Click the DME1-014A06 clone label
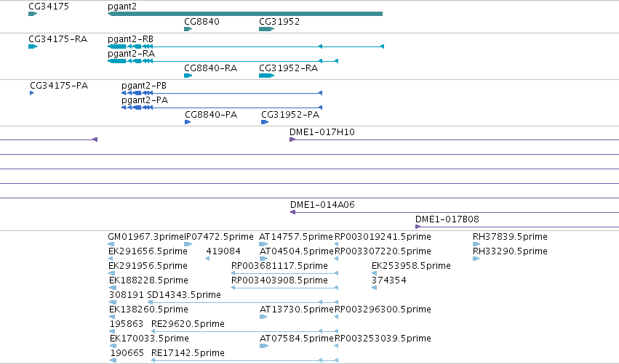Screen dimensions: 619x364 [322, 205]
